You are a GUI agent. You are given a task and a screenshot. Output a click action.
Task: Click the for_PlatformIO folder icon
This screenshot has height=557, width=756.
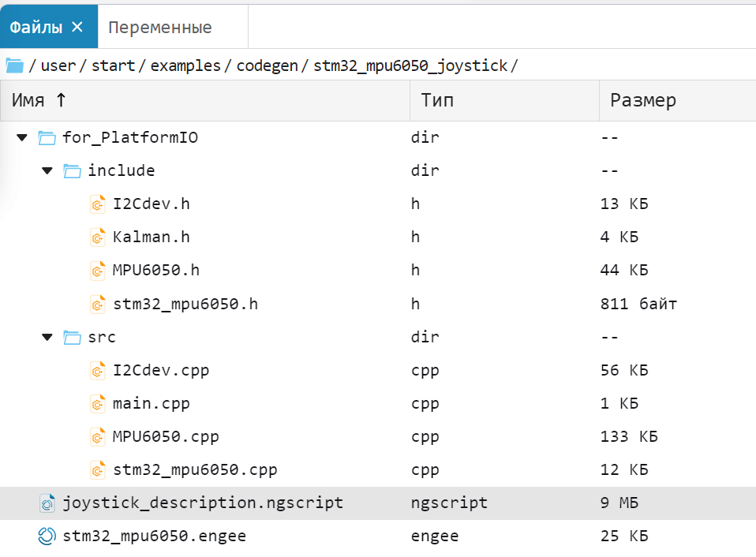coord(47,138)
